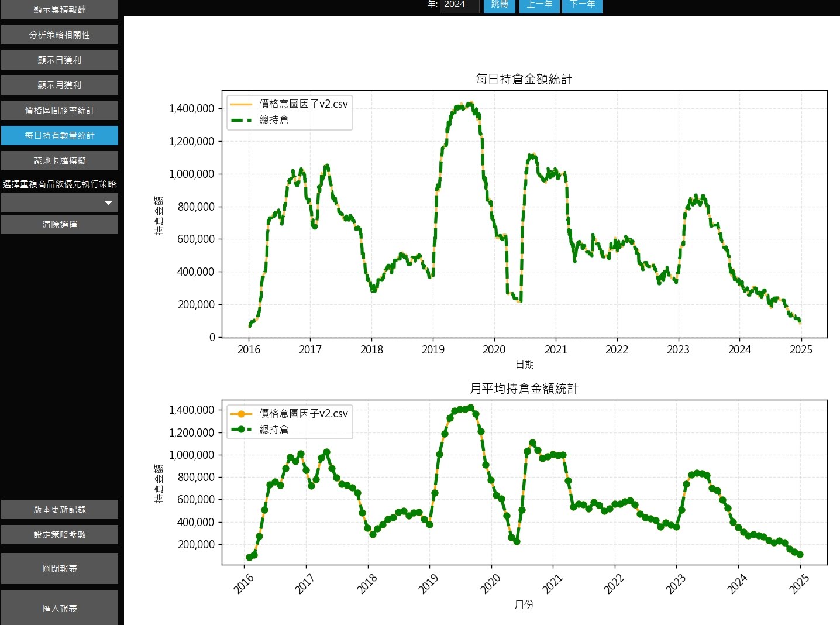Click 價格意圖因子v2.csv legend in bottom chart
This screenshot has height=625, width=840.
pos(303,414)
